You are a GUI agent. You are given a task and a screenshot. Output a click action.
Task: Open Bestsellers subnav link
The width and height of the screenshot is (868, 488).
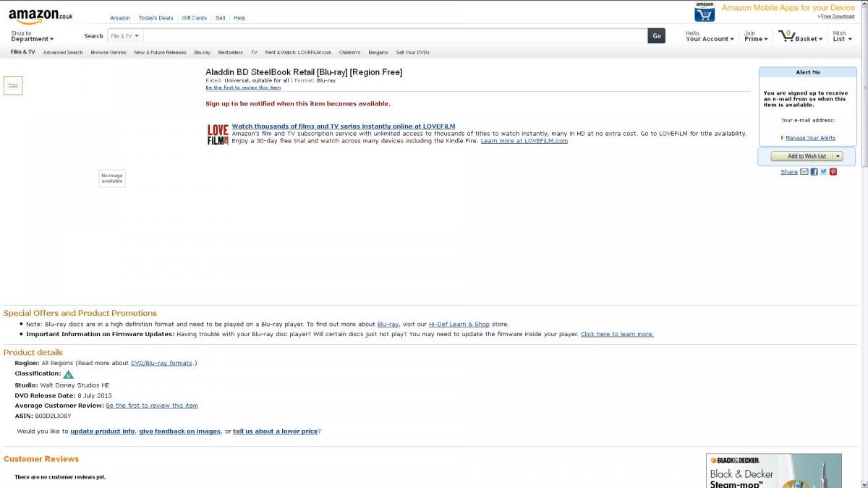tap(231, 52)
